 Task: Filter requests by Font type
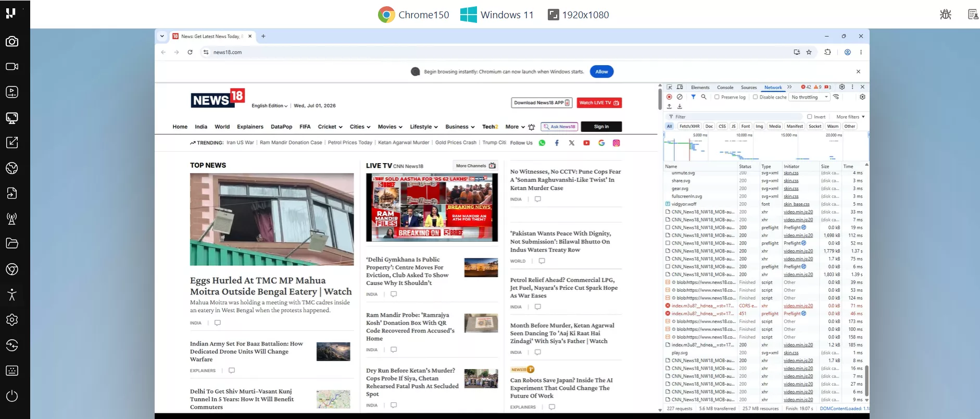pos(746,126)
